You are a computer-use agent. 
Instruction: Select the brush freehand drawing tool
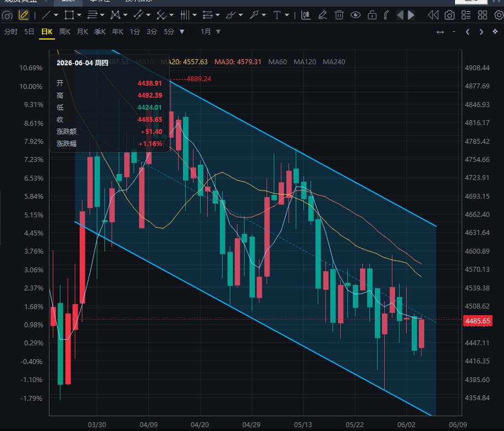[231, 15]
